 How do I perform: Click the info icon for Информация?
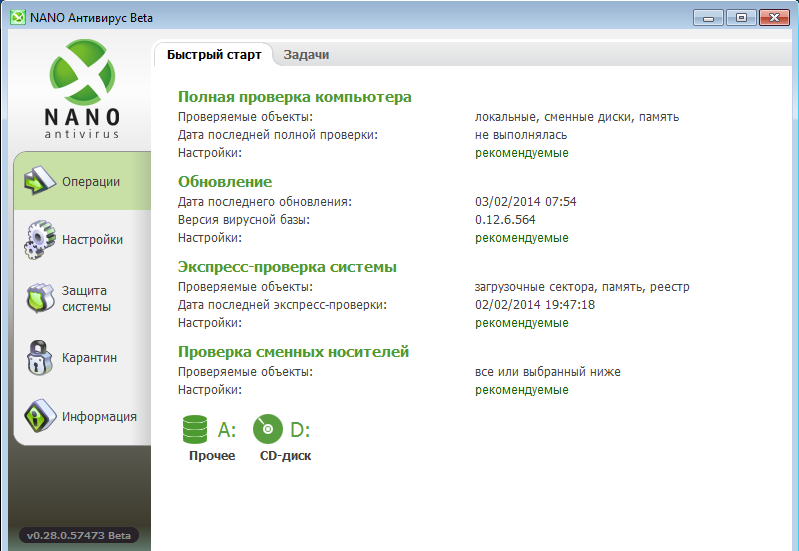click(x=38, y=416)
